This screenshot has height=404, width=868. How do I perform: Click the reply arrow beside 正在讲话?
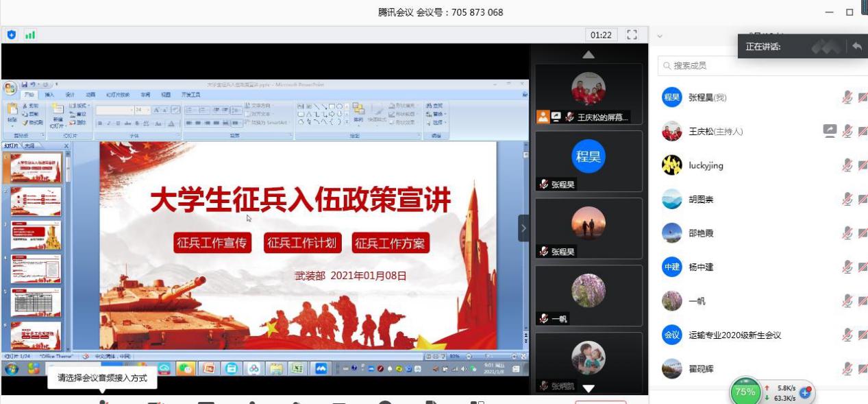pyautogui.click(x=857, y=47)
